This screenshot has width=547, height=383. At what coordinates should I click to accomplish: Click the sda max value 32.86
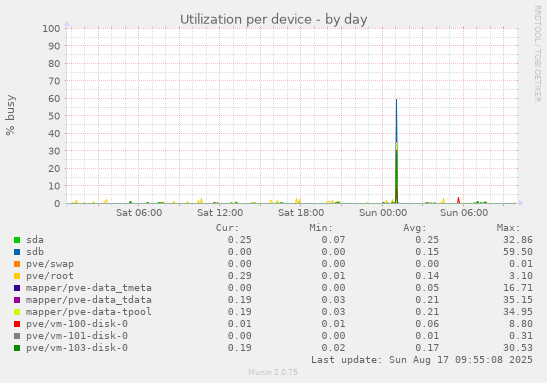point(518,240)
